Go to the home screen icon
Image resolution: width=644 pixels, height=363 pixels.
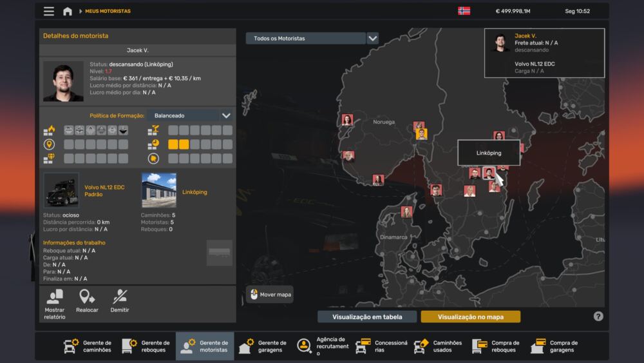67,11
